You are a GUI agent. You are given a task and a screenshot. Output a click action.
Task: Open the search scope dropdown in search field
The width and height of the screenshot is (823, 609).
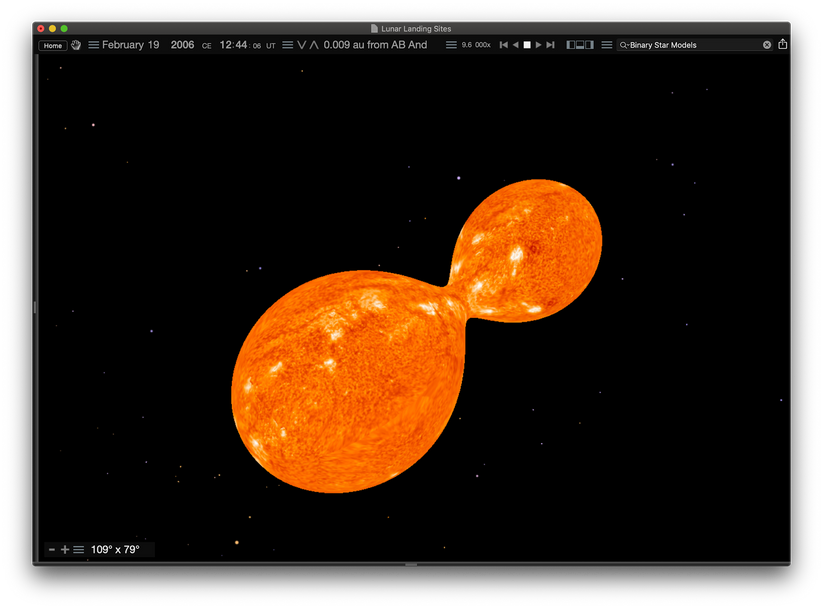pyautogui.click(x=624, y=45)
